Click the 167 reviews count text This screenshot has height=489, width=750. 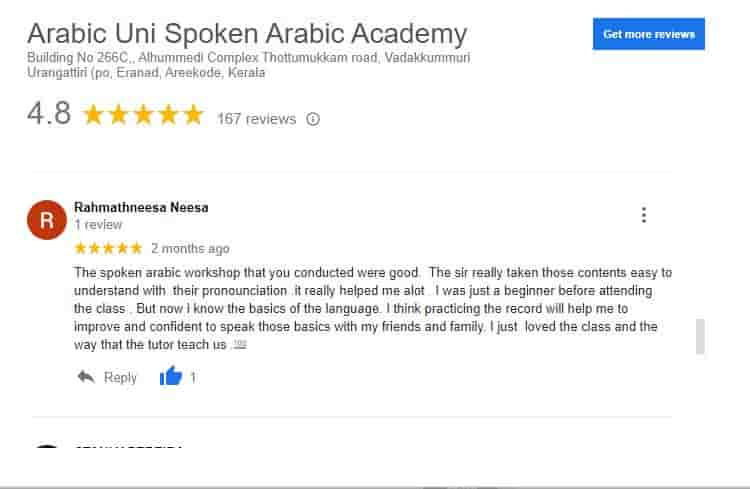click(x=257, y=119)
